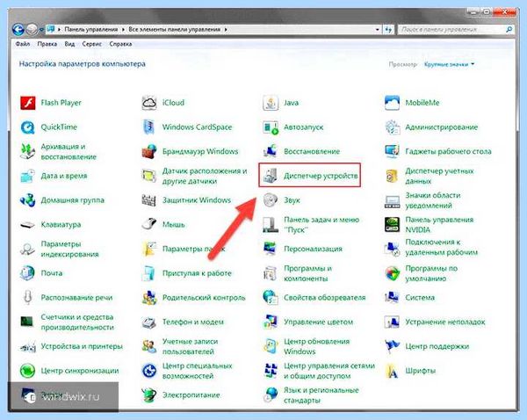Click the Центр поддержки flag icon

point(393,346)
